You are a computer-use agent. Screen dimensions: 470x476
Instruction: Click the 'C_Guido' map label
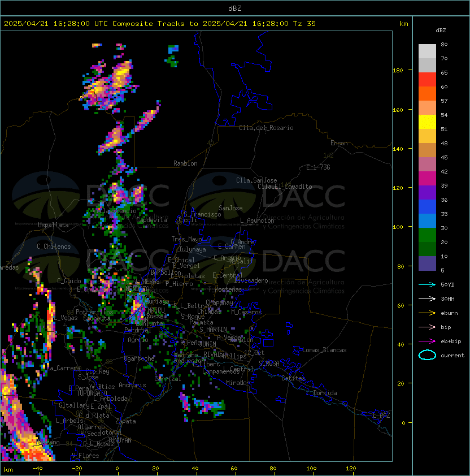69,281
